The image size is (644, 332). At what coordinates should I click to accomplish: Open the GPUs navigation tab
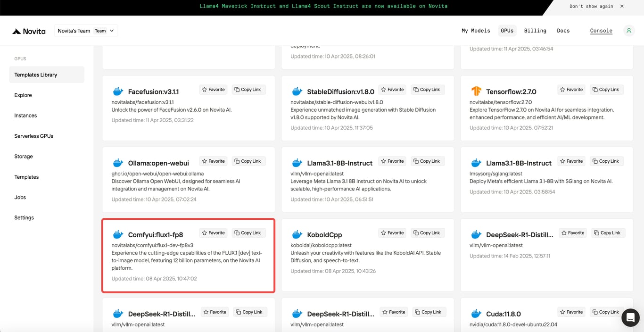click(x=507, y=31)
